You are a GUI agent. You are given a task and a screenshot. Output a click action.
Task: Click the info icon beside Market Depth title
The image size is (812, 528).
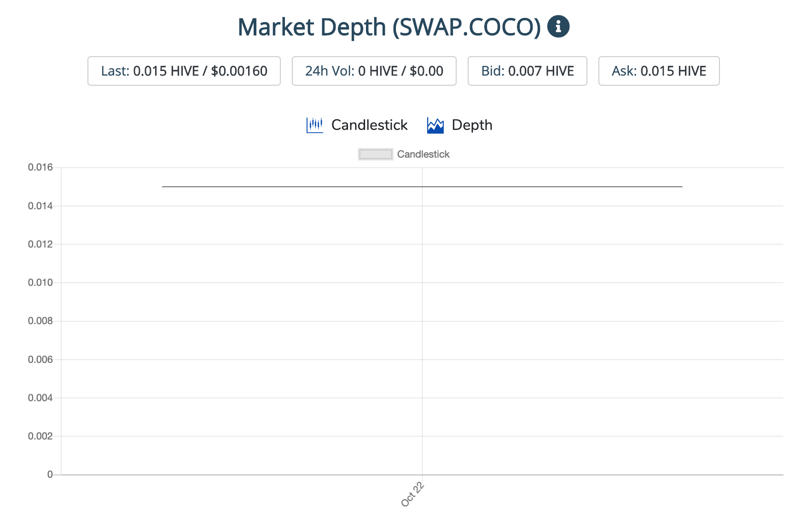558,27
